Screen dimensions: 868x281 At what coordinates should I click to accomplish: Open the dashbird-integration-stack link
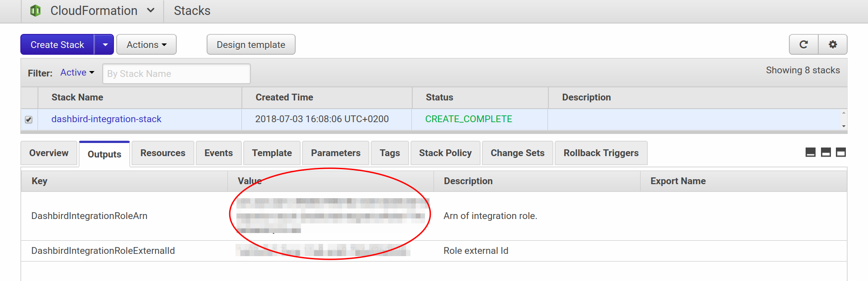(x=106, y=119)
